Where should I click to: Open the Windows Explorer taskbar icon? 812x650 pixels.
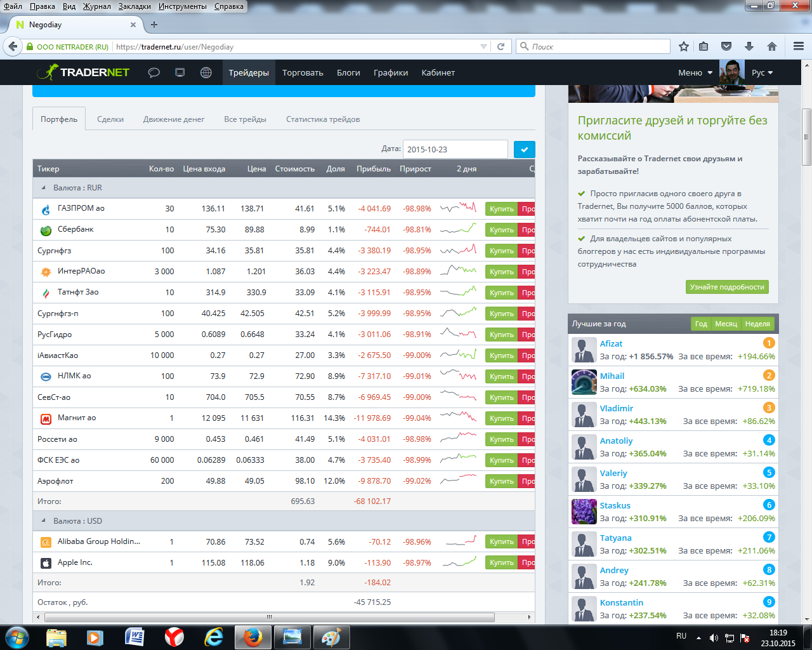(x=56, y=637)
